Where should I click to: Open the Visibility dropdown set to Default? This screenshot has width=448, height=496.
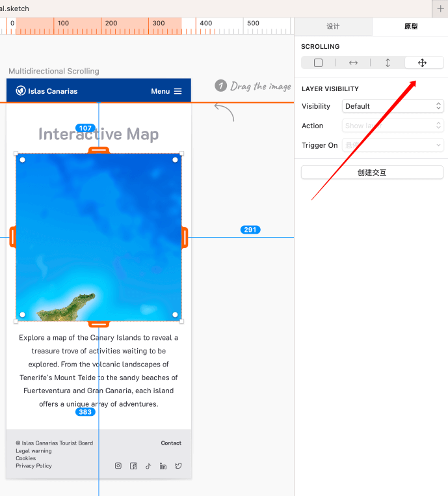pyautogui.click(x=393, y=106)
